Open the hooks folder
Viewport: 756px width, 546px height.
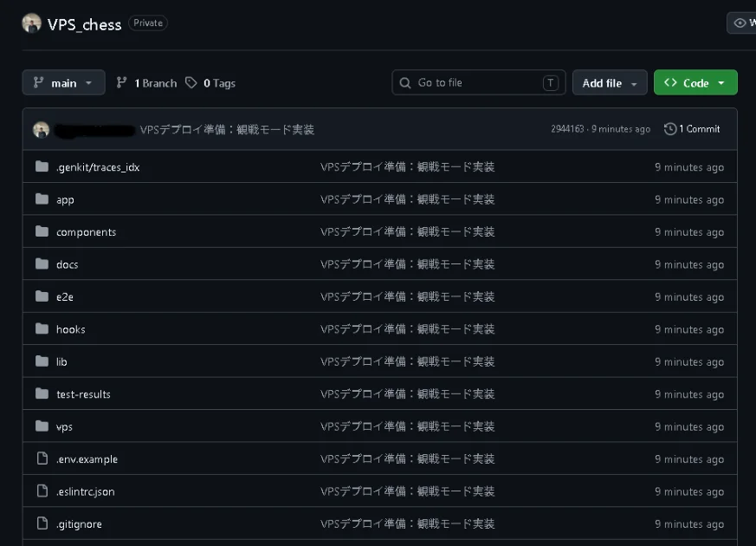(x=71, y=329)
